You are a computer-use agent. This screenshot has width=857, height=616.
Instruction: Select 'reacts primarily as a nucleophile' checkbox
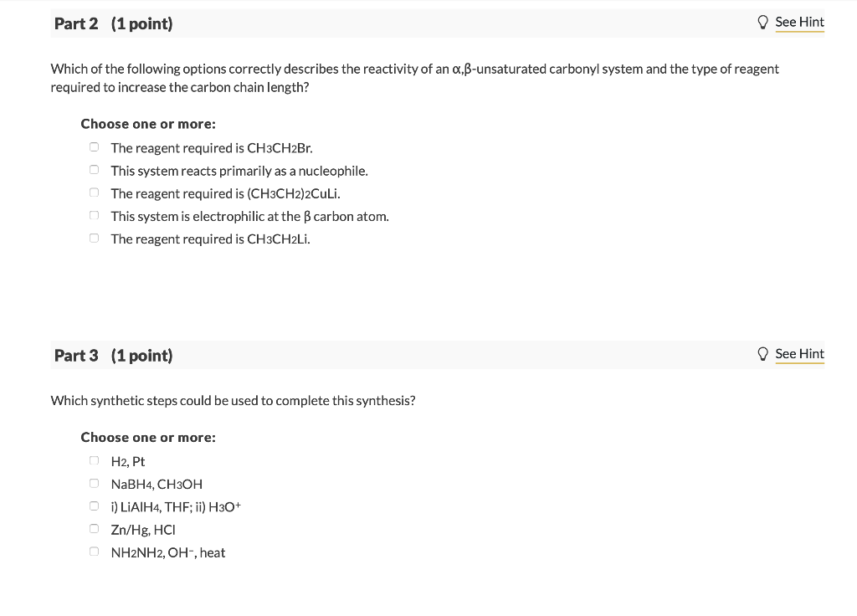tap(94, 170)
